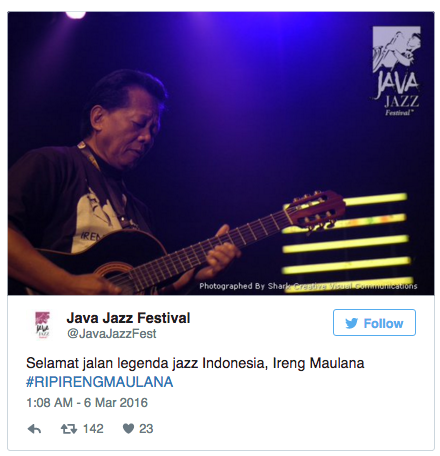The height and width of the screenshot is (456, 440).
Task: View the 142 retweets count
Action: pos(93,429)
